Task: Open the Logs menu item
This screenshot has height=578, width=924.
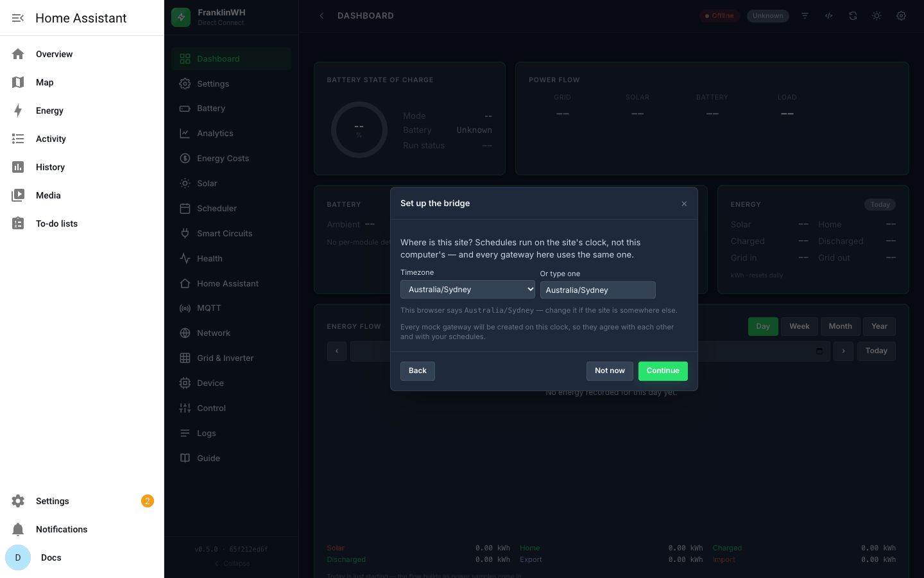Action: click(x=231, y=433)
